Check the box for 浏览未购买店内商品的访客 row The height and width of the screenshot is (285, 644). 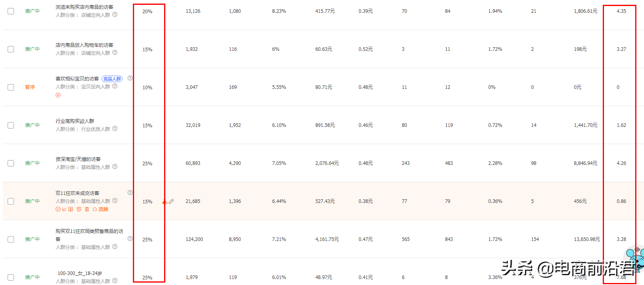point(11,11)
